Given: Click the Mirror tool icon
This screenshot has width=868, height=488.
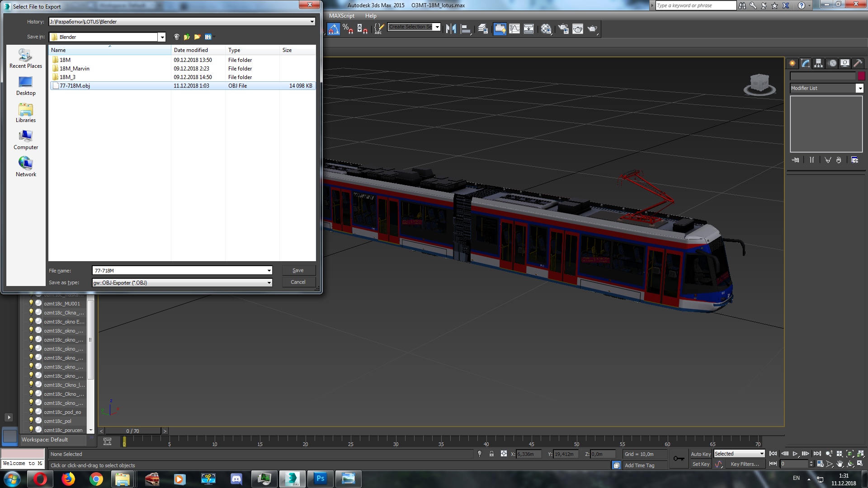Looking at the screenshot, I should tap(451, 29).
